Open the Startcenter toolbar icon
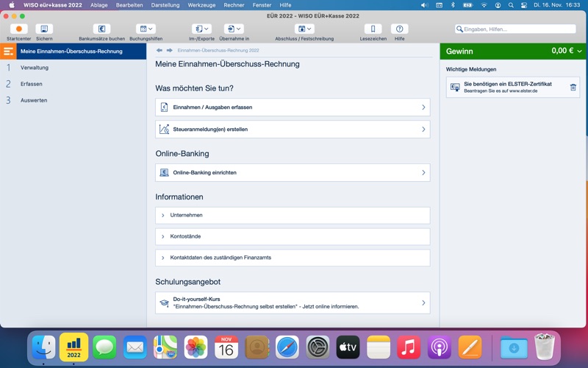 [x=19, y=29]
